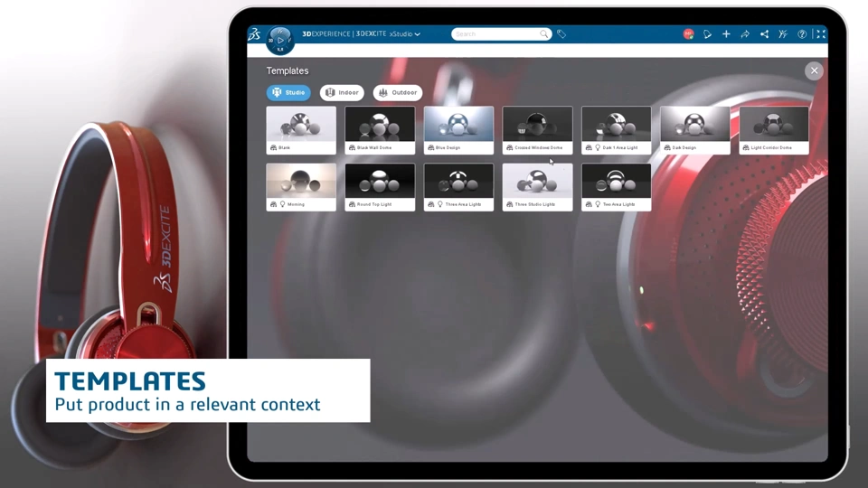Open the 3DEXPERIENCE compass button
868x488 pixels.
(x=280, y=41)
